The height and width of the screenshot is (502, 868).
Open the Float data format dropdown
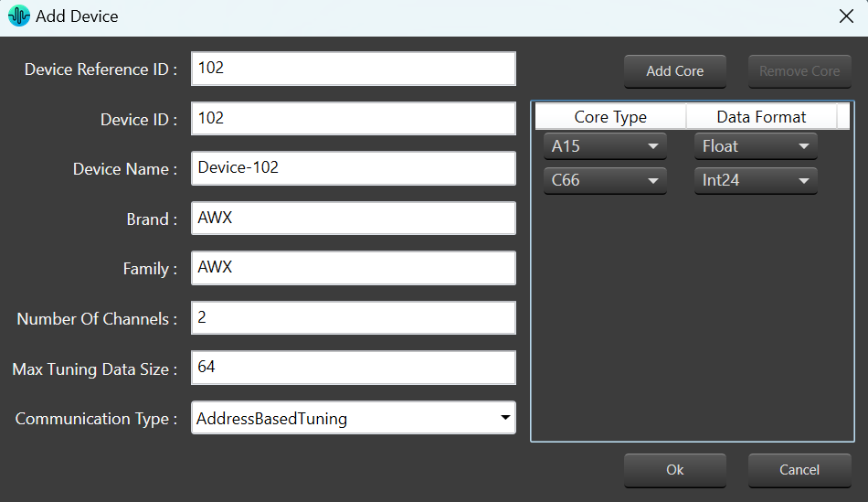pos(756,146)
